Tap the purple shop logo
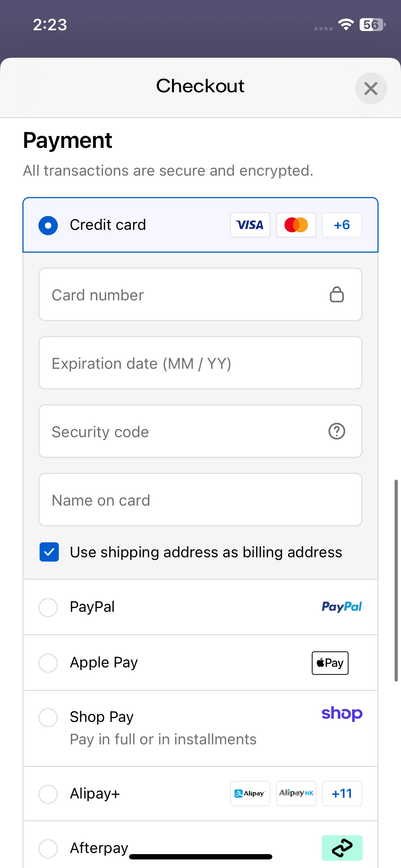 pos(342,713)
